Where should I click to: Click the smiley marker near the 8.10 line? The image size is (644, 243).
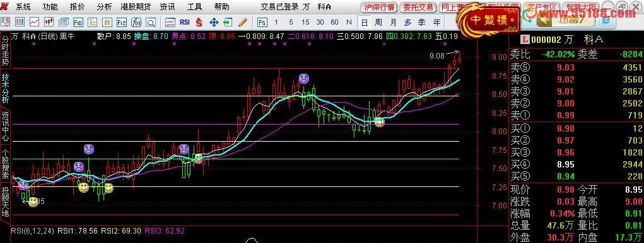[x=380, y=121]
